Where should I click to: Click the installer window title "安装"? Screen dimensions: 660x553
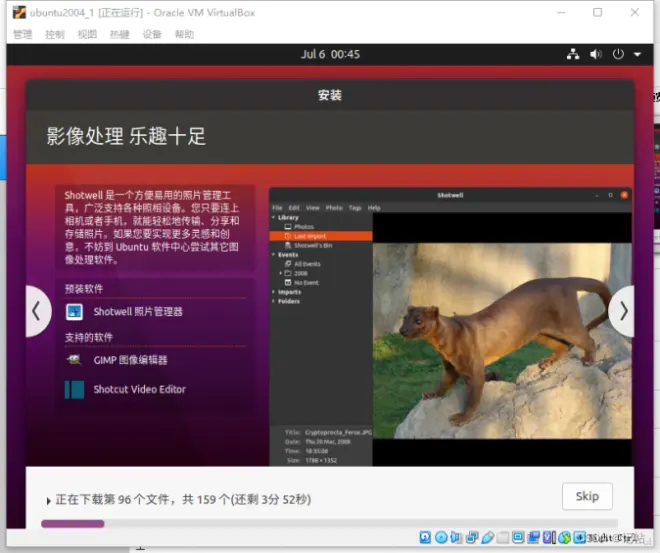(x=330, y=95)
